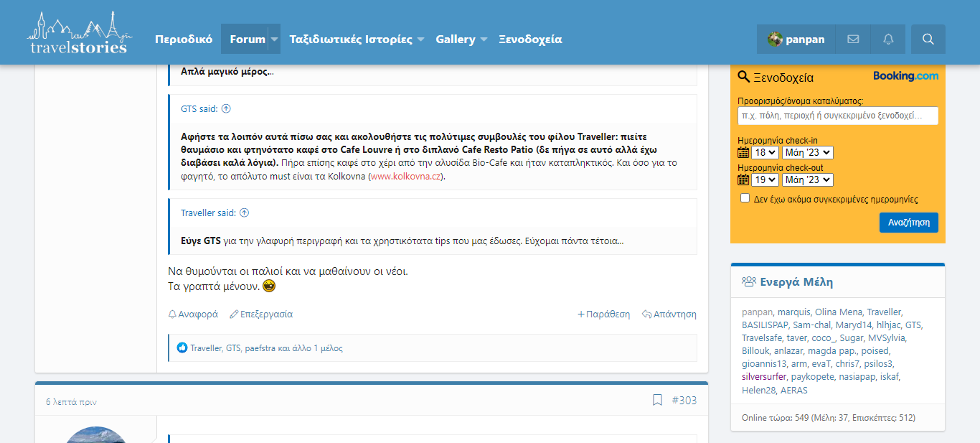Open check-out month dropdown
Image resolution: width=980 pixels, height=443 pixels.
click(807, 179)
